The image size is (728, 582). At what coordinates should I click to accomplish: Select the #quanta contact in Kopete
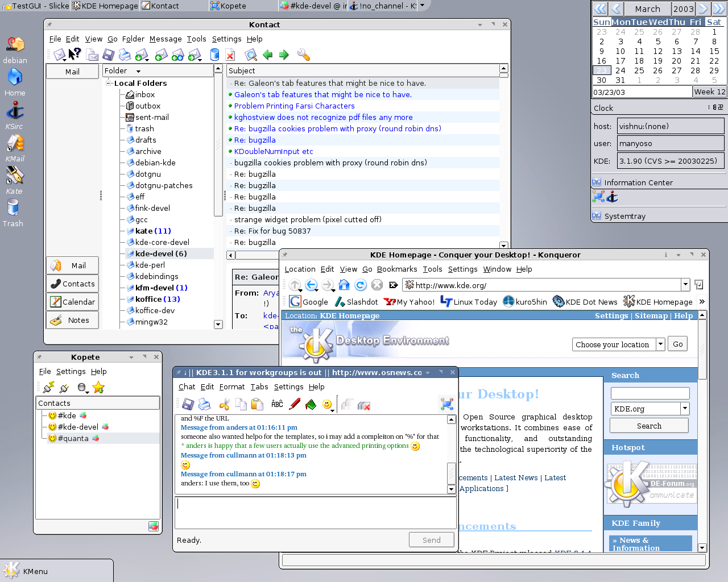(x=73, y=438)
